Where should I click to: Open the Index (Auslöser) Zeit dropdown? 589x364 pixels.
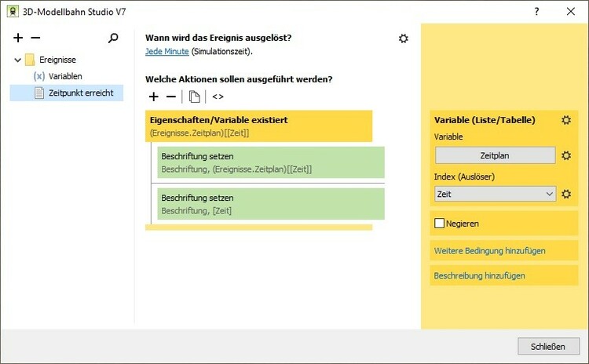pos(495,194)
